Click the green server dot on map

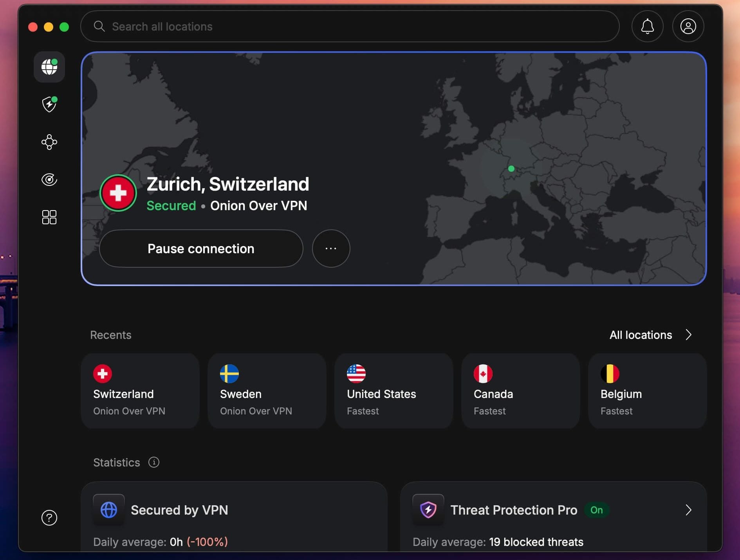(511, 169)
